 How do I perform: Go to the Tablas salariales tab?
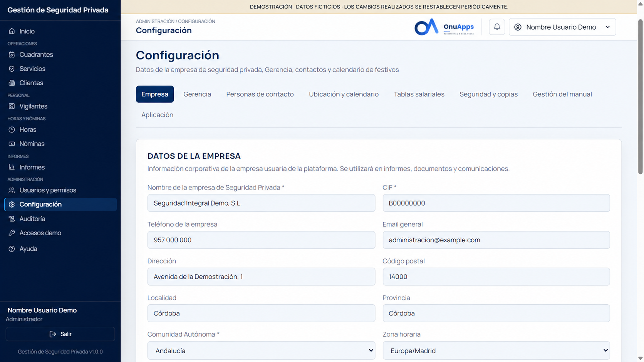(419, 94)
